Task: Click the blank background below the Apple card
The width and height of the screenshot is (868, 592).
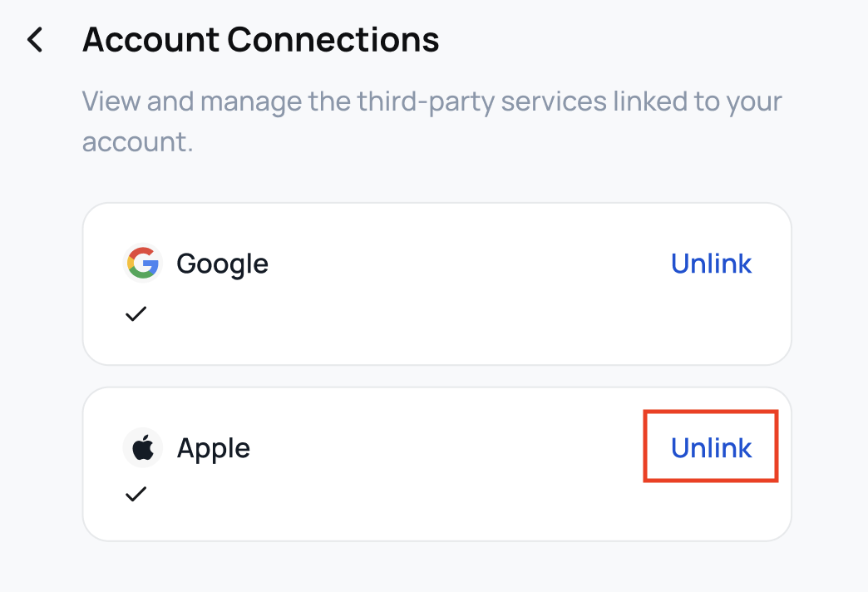Action: [436, 570]
